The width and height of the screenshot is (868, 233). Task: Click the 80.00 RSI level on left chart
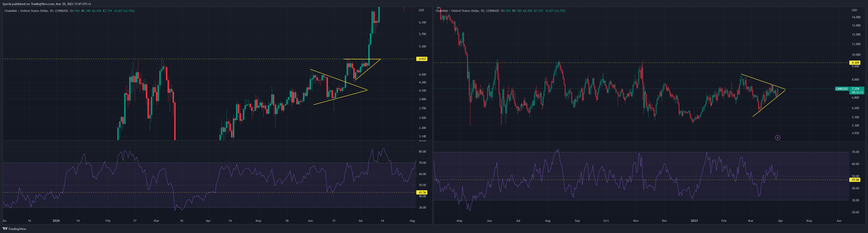tap(422, 152)
